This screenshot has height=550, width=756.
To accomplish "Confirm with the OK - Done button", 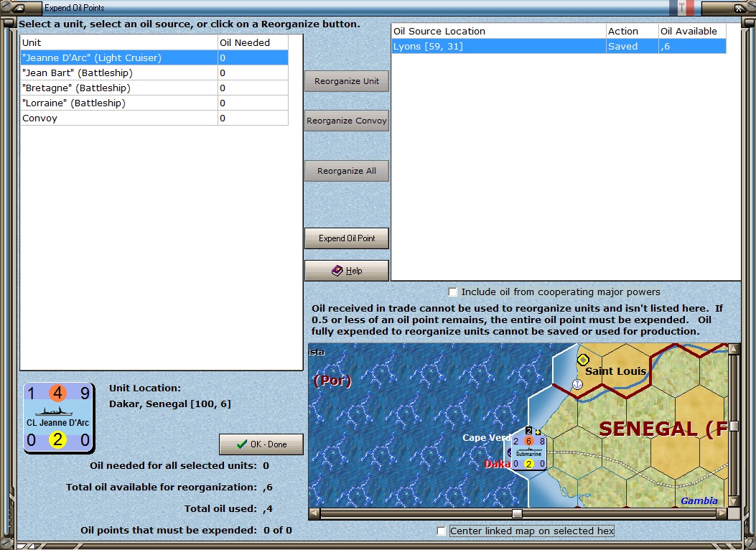I will [x=261, y=444].
